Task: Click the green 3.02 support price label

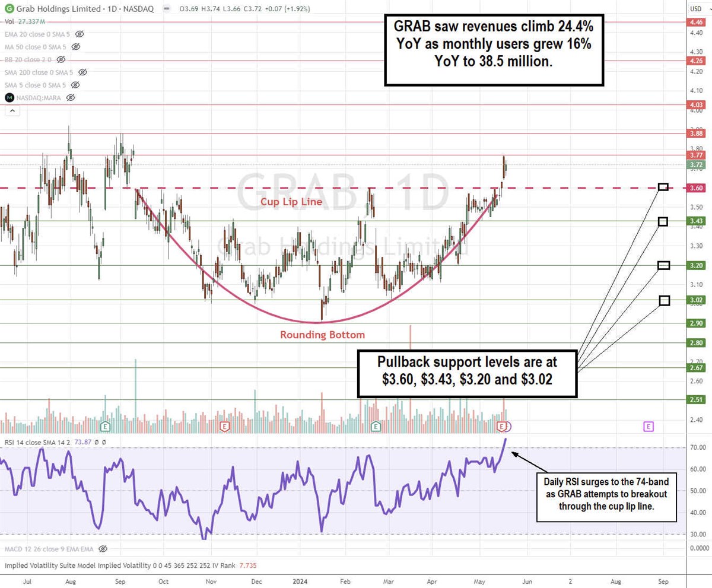Action: (x=697, y=300)
